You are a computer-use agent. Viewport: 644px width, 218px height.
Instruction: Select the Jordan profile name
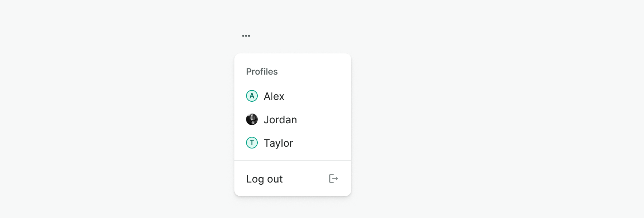point(280,120)
